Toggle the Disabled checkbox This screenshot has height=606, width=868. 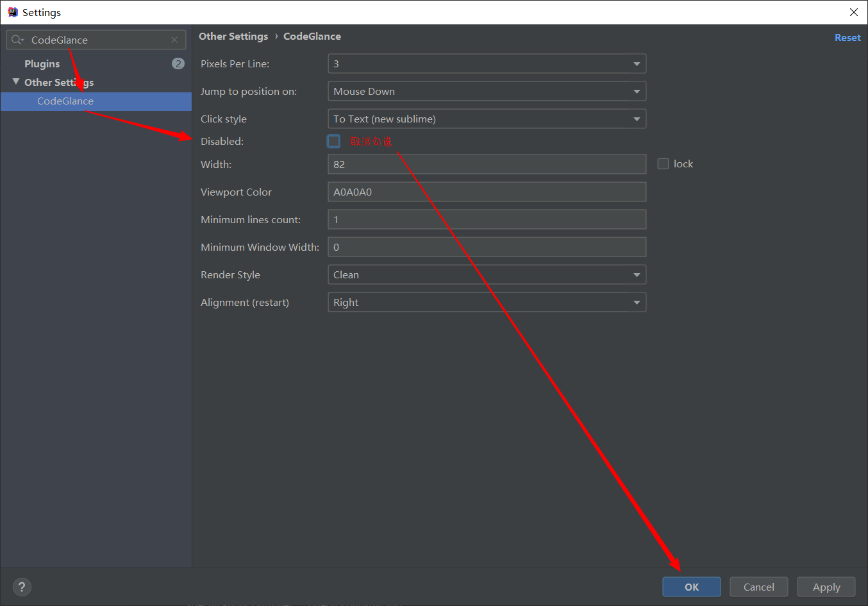pyautogui.click(x=334, y=141)
